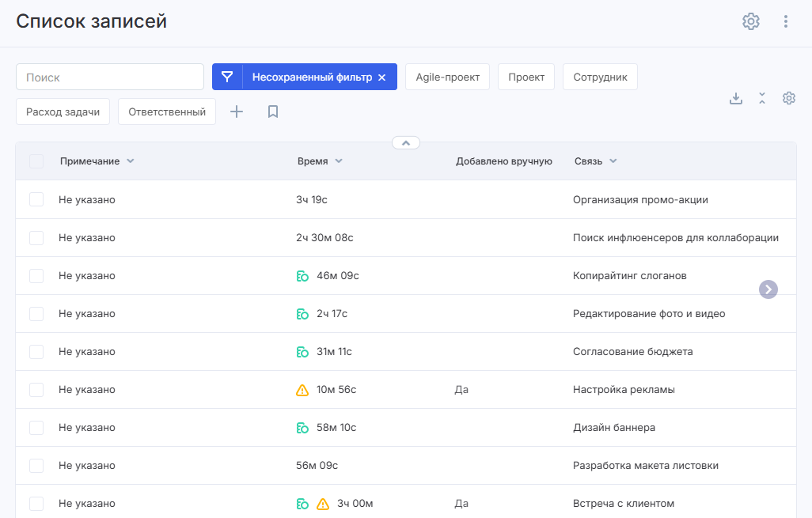
Task: Click warning icon in 10м 56с row
Action: [x=302, y=390]
